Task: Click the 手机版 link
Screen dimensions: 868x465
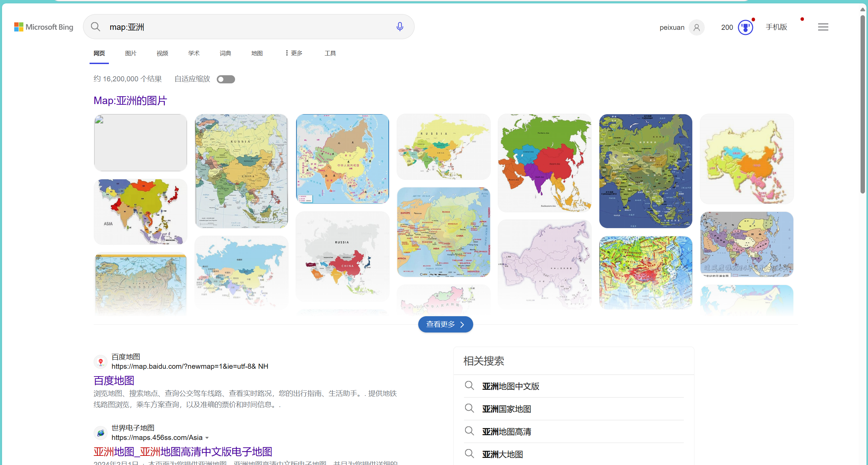Action: click(x=776, y=27)
